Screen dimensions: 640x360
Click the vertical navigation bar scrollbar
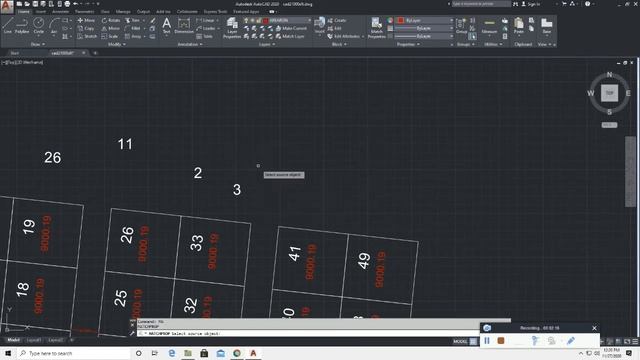coord(630,171)
